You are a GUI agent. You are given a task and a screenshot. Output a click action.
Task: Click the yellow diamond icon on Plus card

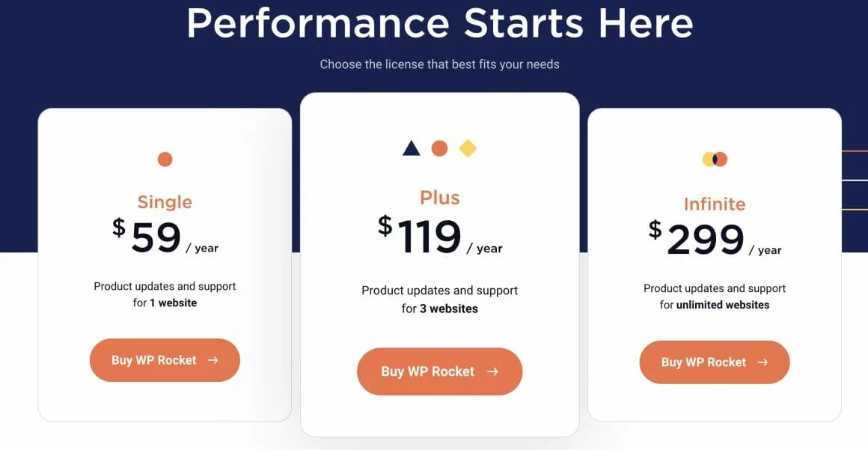[468, 148]
